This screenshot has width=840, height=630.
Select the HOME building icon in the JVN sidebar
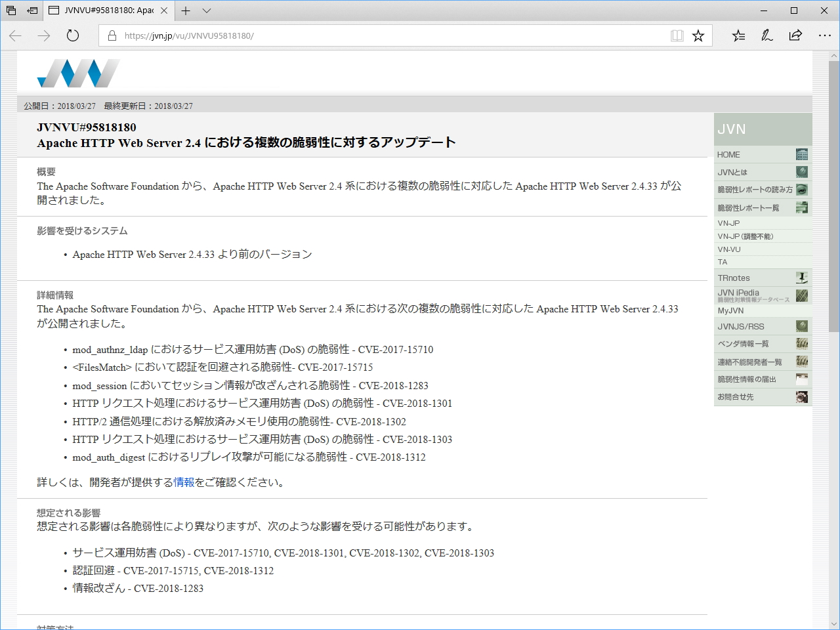tap(801, 154)
